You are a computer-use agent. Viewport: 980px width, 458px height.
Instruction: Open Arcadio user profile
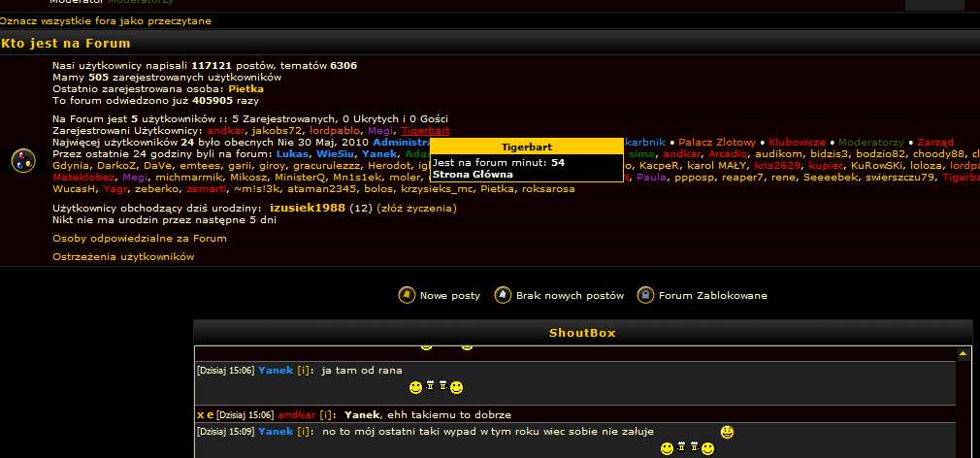click(728, 153)
